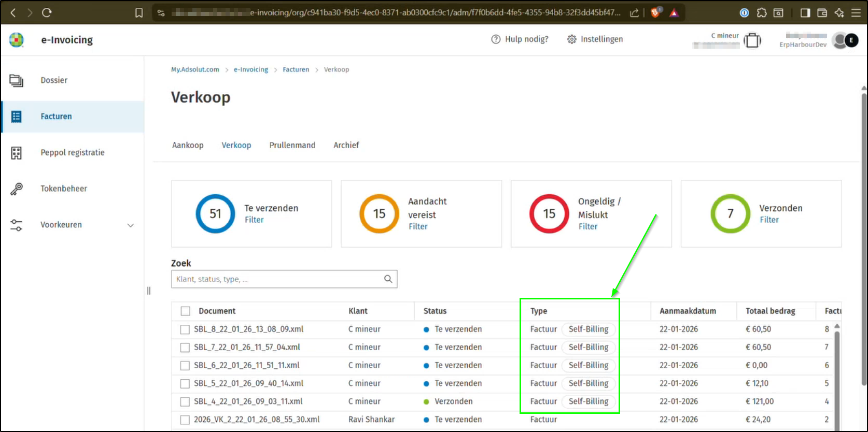Click the table vertical scrollbar
The height and width of the screenshot is (432, 868).
tap(837, 373)
